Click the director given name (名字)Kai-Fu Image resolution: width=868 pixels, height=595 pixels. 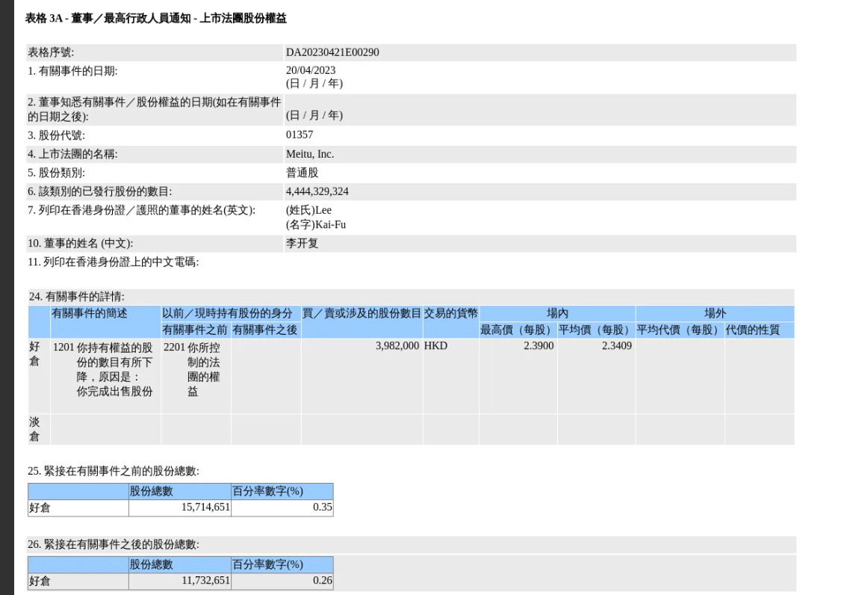tap(315, 224)
